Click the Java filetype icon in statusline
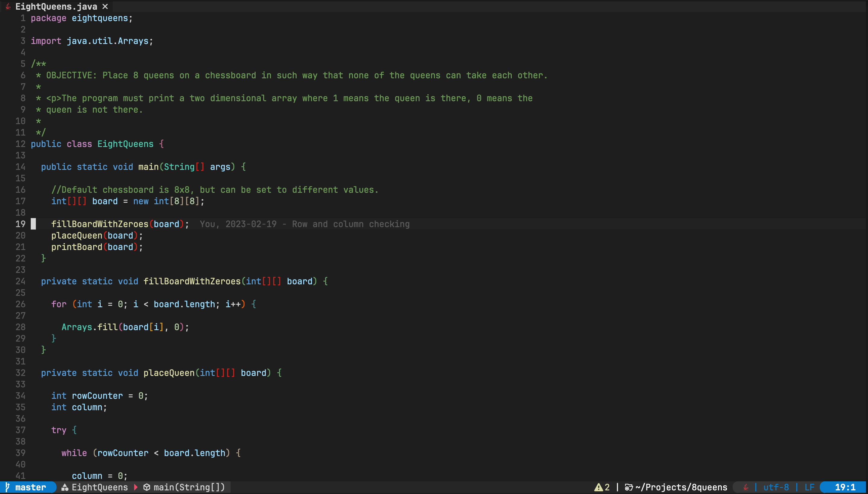Image resolution: width=868 pixels, height=494 pixels. click(x=745, y=487)
